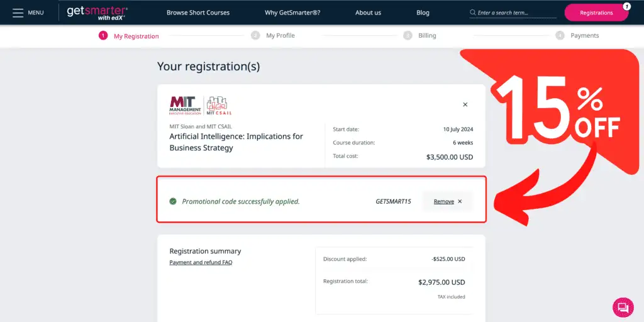Click the $3,500.00 USD total cost
The image size is (644, 322).
click(450, 157)
